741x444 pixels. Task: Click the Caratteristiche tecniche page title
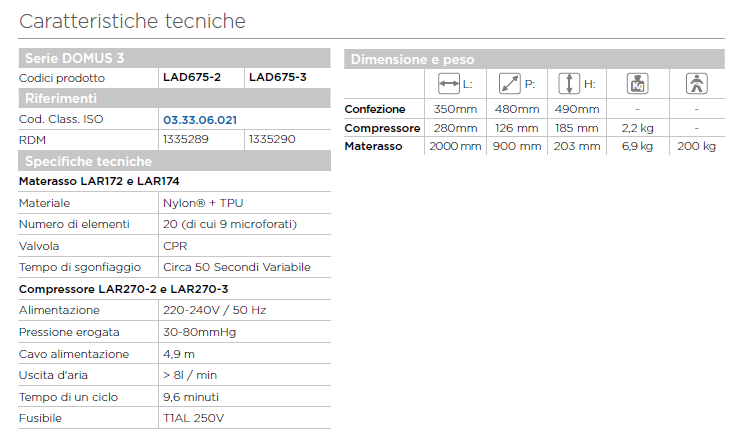pyautogui.click(x=132, y=21)
